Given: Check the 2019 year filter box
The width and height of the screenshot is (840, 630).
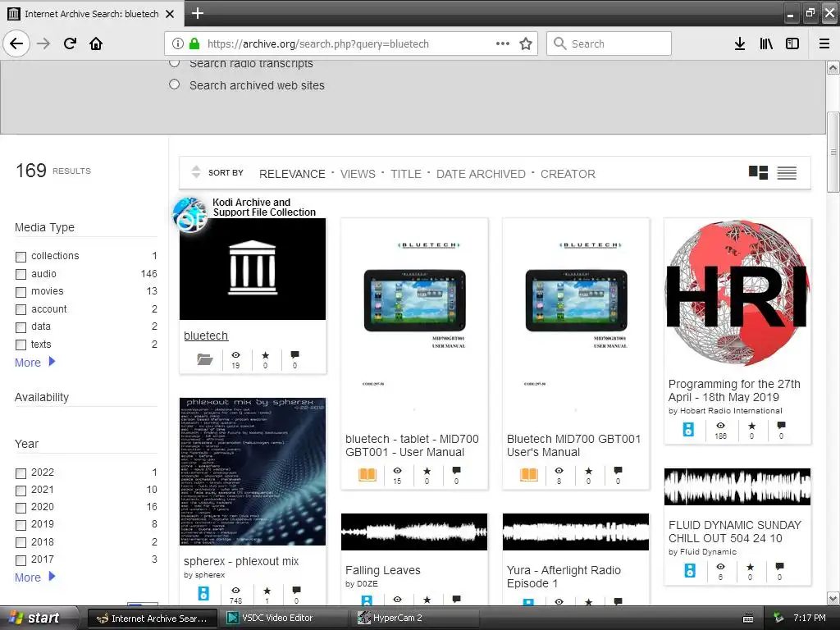Looking at the screenshot, I should tap(21, 525).
